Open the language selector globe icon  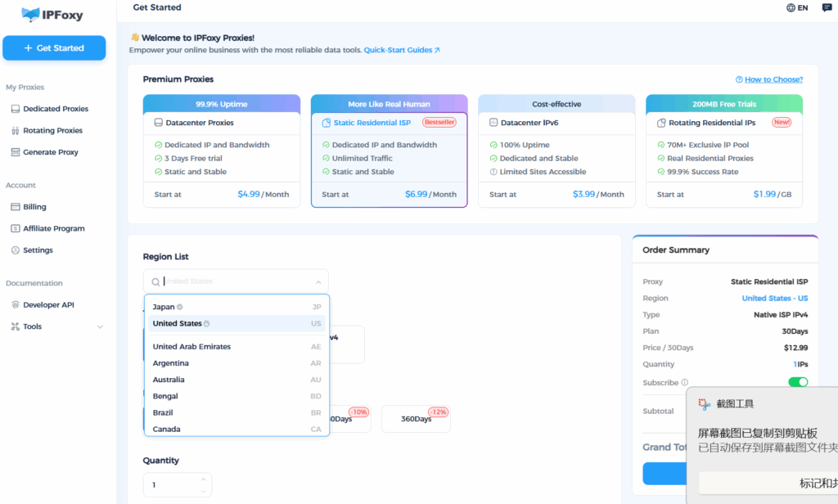tap(791, 8)
